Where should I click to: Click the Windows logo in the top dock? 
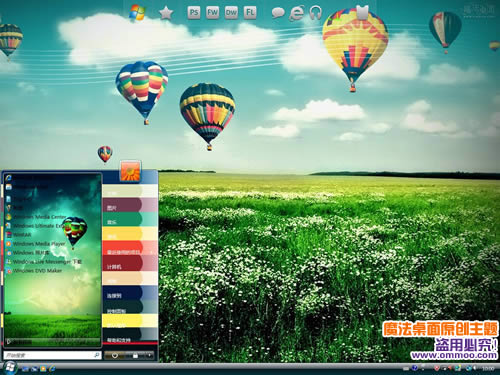(x=137, y=13)
